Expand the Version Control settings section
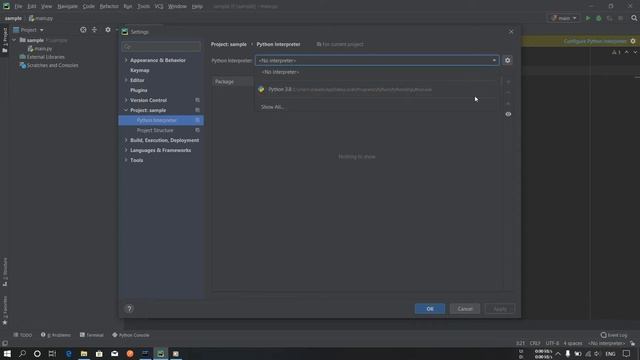This screenshot has width=640, height=360. coord(126,100)
